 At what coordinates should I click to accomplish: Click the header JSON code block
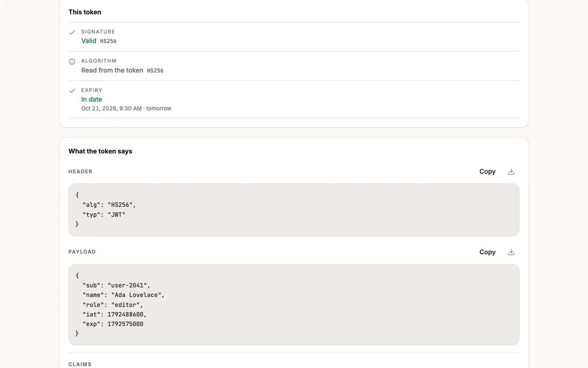click(294, 210)
